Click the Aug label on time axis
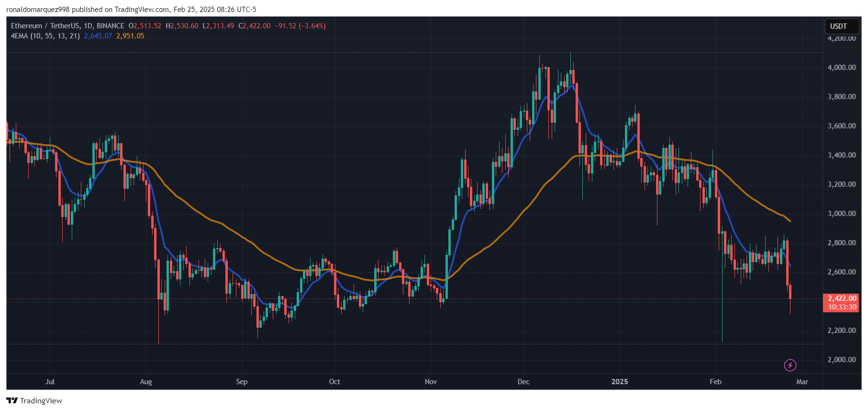868x411 pixels. coord(146,382)
